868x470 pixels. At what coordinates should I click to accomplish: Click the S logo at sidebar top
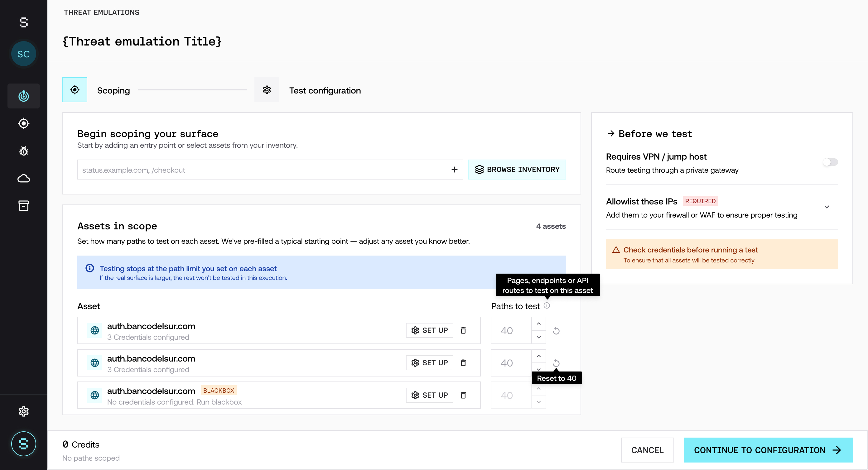coord(24,22)
